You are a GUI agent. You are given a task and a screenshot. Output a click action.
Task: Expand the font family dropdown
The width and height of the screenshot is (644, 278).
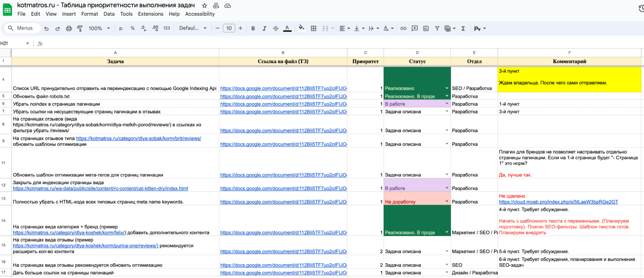[193, 28]
